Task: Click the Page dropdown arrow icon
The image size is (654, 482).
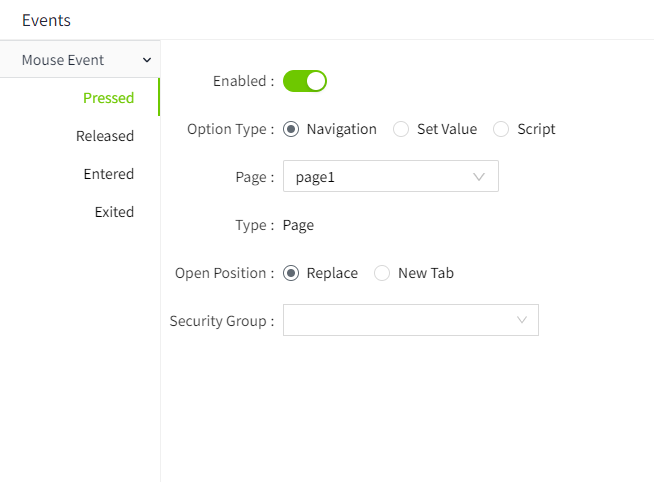Action: 478,177
